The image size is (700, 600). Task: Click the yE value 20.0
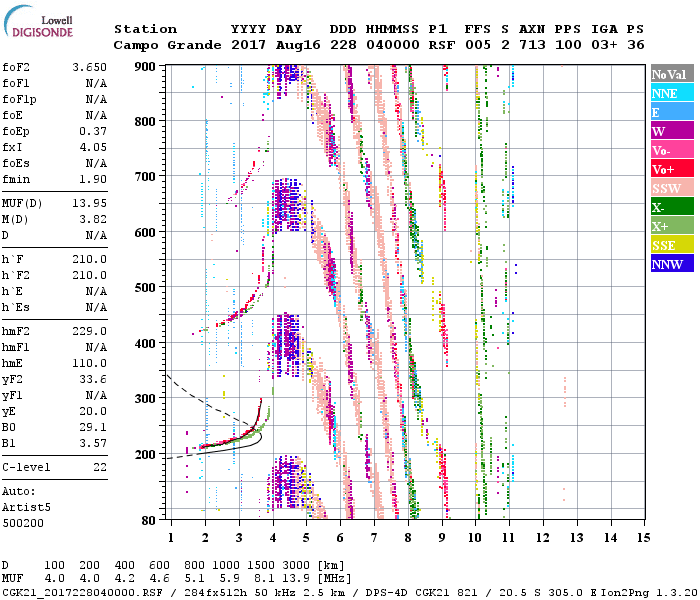pos(93,412)
